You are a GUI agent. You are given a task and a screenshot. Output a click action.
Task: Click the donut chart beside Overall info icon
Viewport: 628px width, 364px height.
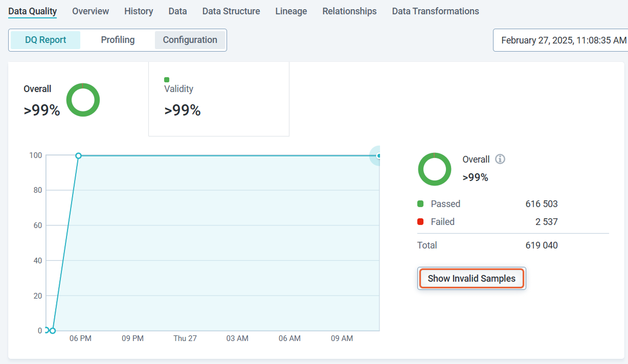pos(434,169)
